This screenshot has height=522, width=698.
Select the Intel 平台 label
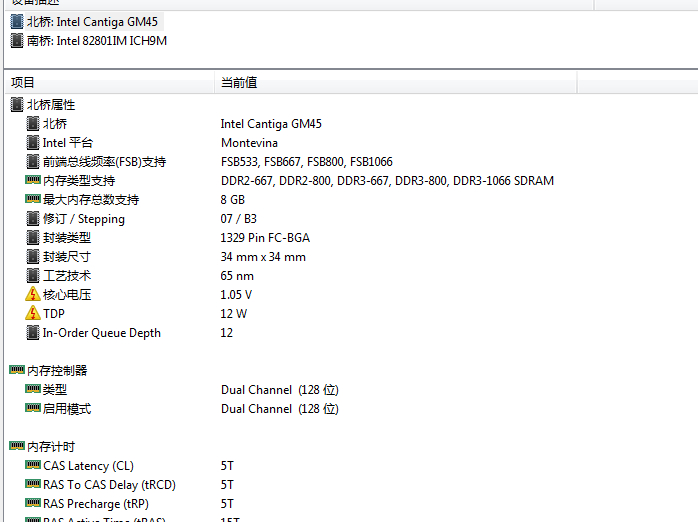(x=68, y=143)
